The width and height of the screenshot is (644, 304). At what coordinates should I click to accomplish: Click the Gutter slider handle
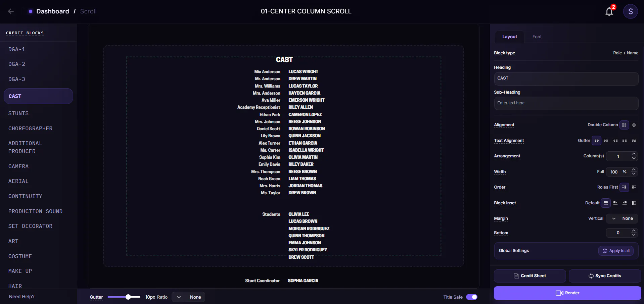click(128, 297)
